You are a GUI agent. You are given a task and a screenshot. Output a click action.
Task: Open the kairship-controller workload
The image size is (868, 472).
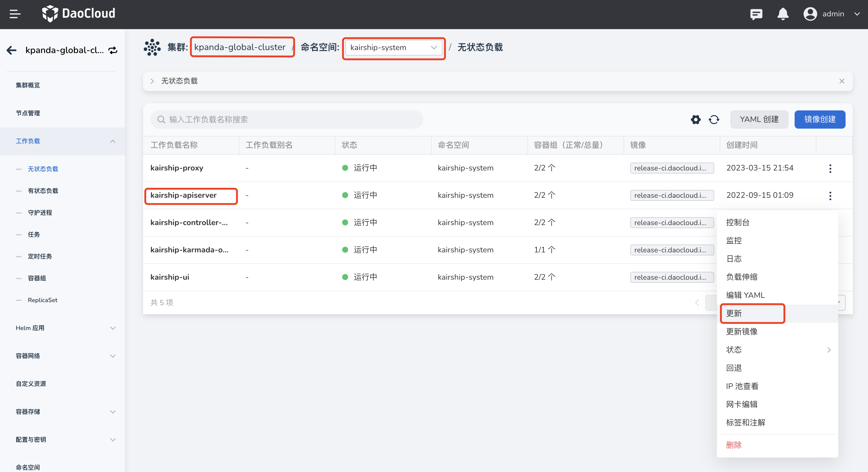(189, 222)
